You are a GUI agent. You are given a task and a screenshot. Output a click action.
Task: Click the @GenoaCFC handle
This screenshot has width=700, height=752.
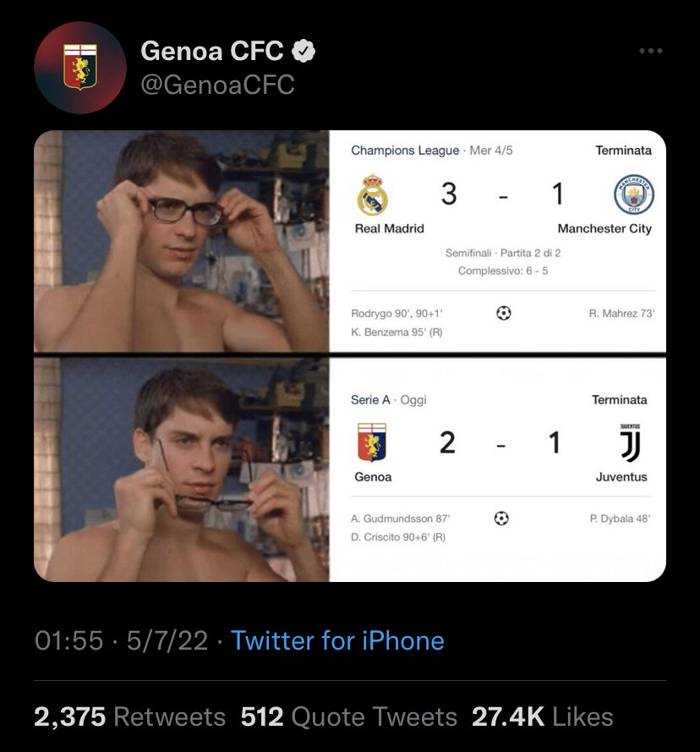(217, 85)
